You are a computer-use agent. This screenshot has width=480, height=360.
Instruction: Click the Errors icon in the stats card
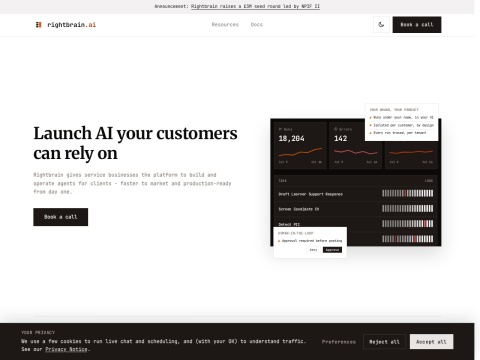tap(336, 129)
